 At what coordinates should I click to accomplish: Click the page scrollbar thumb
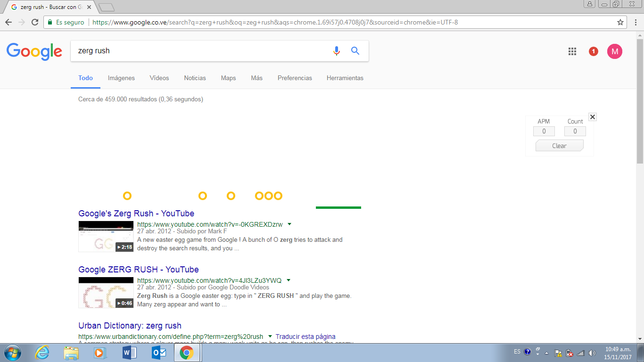pos(640,101)
